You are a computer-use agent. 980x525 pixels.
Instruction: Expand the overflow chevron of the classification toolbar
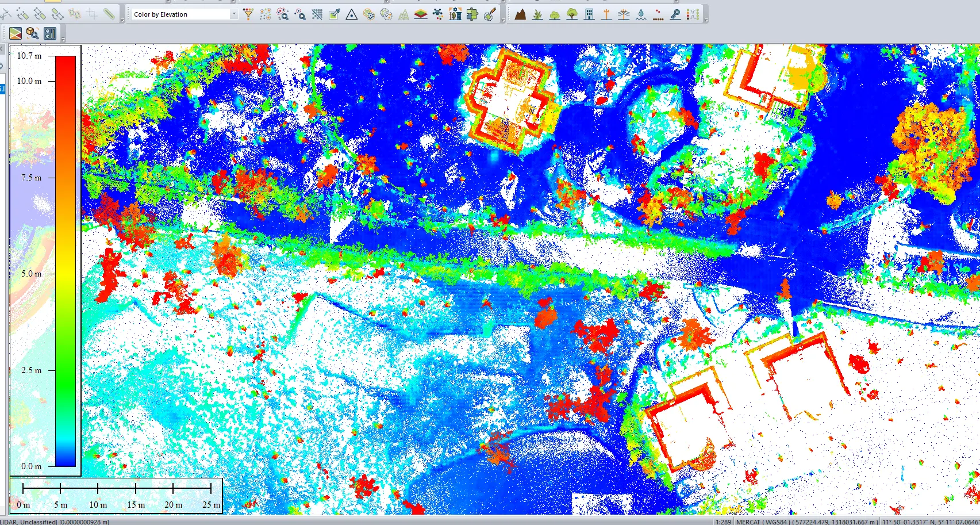pyautogui.click(x=706, y=19)
